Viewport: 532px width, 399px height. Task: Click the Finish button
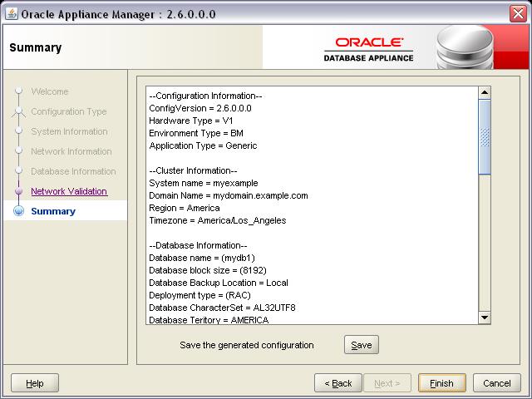[441, 383]
